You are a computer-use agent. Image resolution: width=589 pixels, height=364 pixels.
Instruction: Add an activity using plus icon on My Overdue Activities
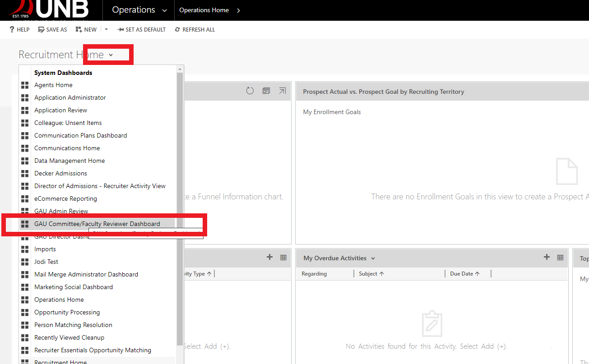click(x=547, y=257)
